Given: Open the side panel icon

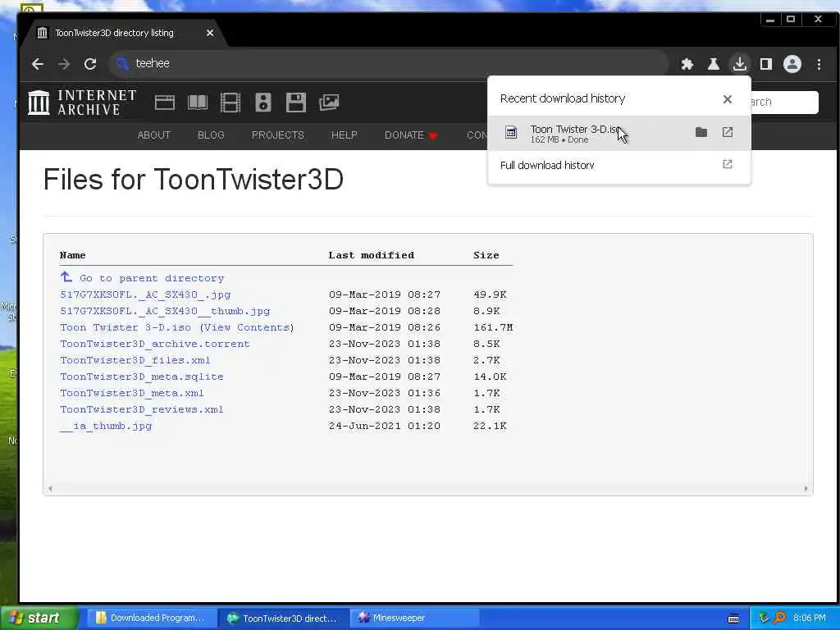Looking at the screenshot, I should 766,64.
